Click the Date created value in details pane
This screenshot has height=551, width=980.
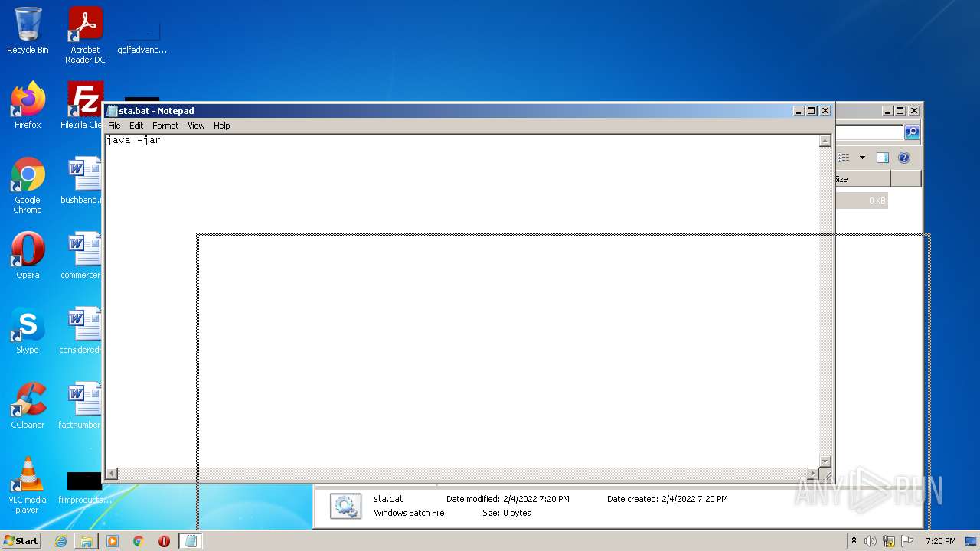694,499
